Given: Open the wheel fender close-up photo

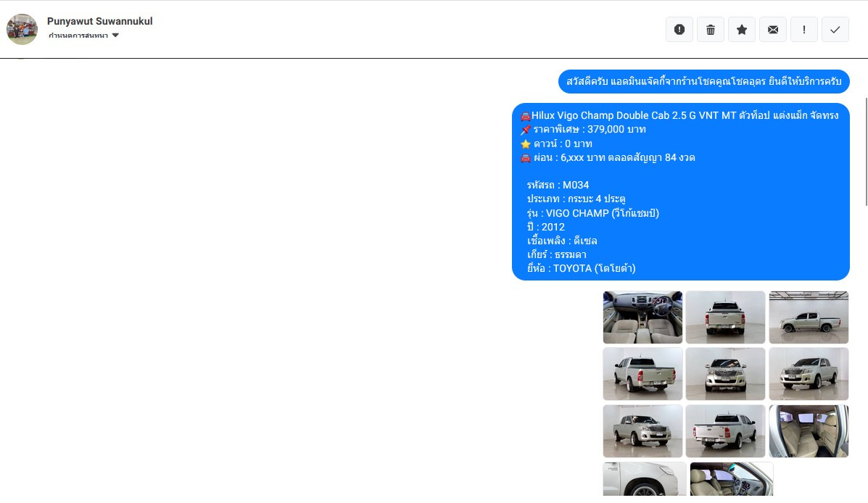Looking at the screenshot, I should coord(645,479).
